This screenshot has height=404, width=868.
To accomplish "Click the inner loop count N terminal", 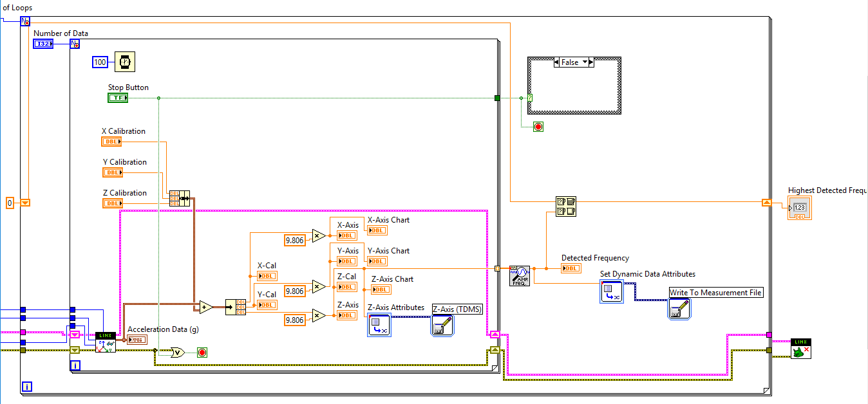I will coord(75,44).
